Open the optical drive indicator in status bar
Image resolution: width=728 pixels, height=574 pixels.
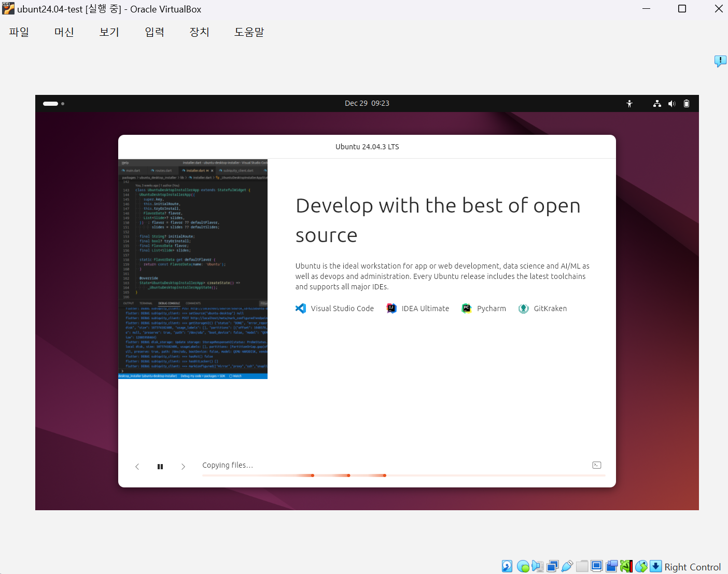click(523, 566)
